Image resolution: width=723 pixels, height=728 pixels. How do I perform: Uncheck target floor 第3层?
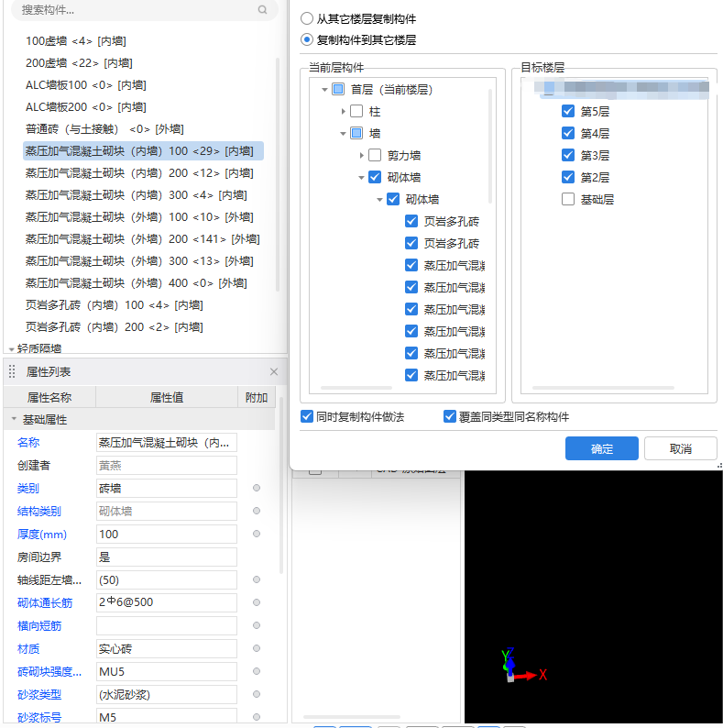click(568, 155)
